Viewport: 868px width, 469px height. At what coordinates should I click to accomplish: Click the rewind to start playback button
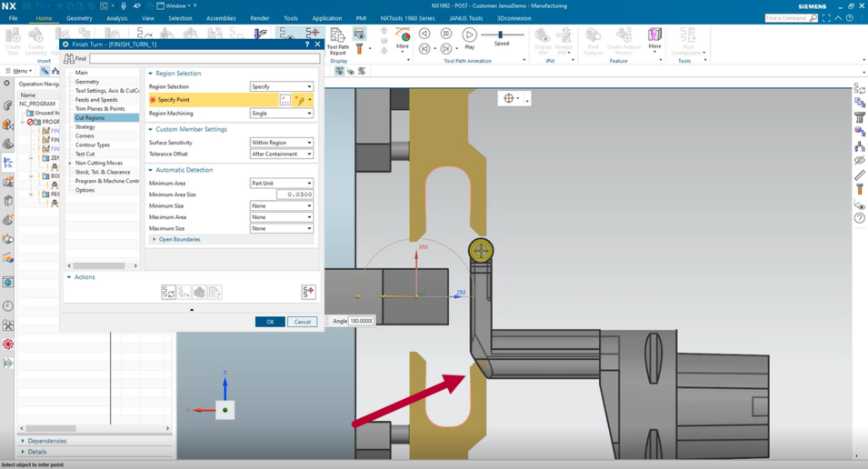pos(424,49)
